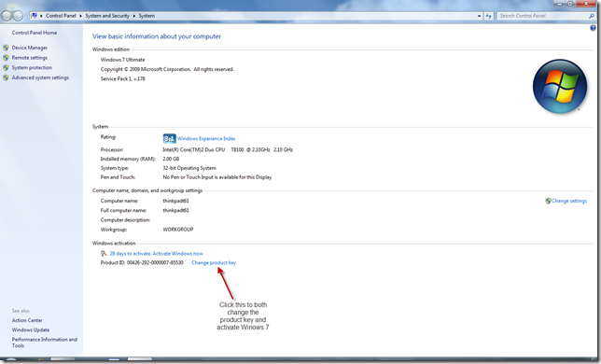Expand the arrow before Control Panel breadcrumb
Screen dimensions: 601x364
point(41,16)
